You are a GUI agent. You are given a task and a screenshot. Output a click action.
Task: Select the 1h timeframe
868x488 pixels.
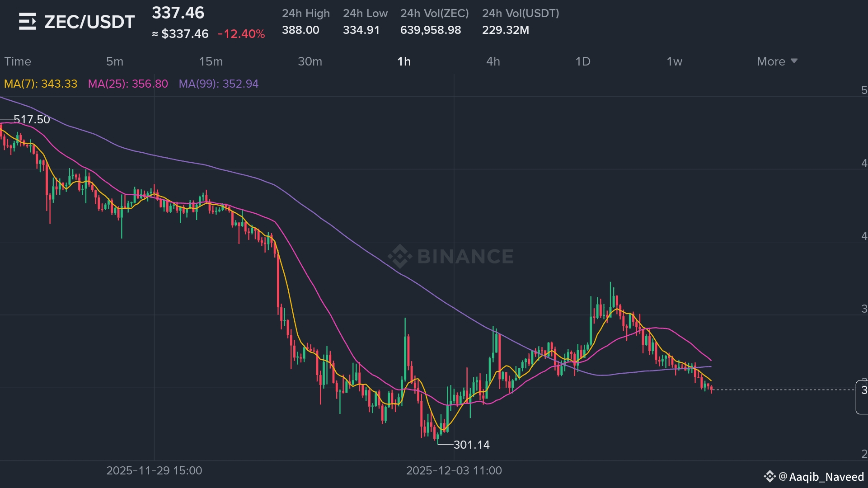(404, 61)
